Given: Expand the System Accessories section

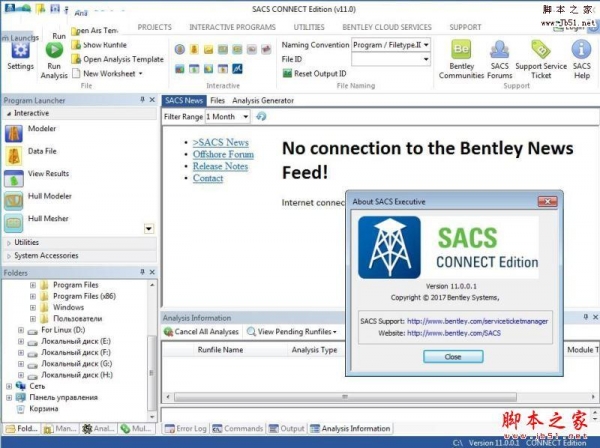Looking at the screenshot, I should pyautogui.click(x=9, y=256).
